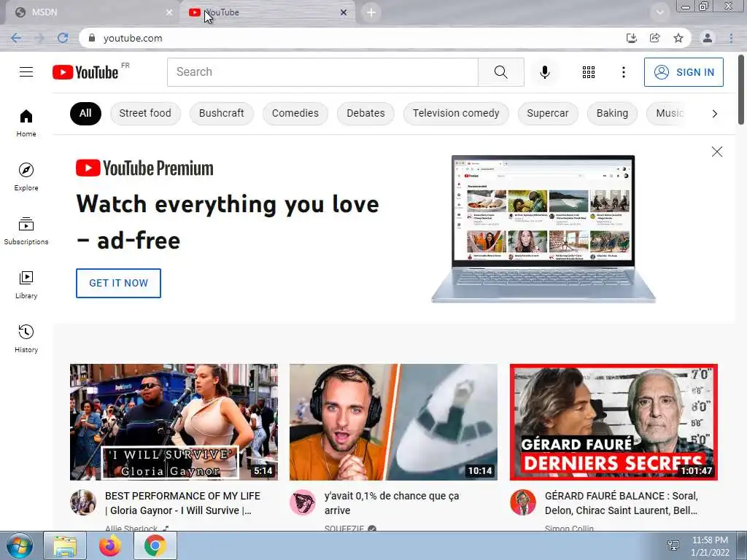Screen dimensions: 747x560
Task: Select the Television comedy chip
Action: tap(456, 113)
